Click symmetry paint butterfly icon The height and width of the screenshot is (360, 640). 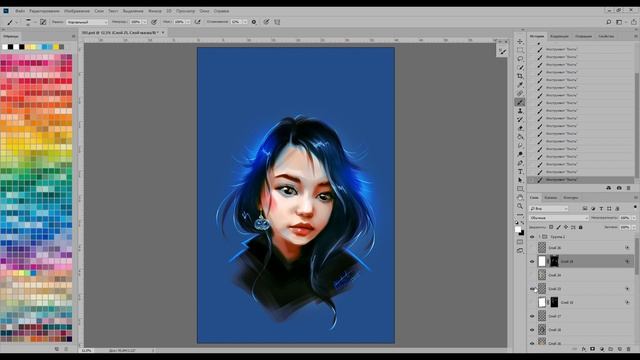click(x=277, y=22)
